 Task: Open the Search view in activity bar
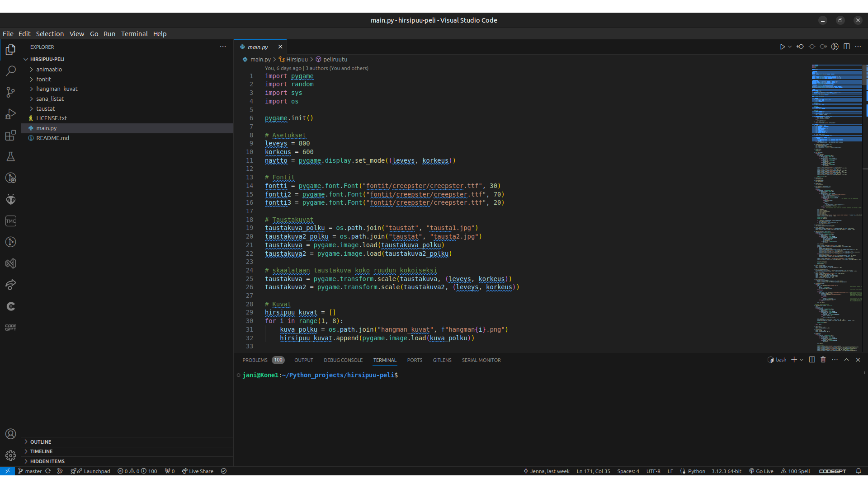[10, 71]
